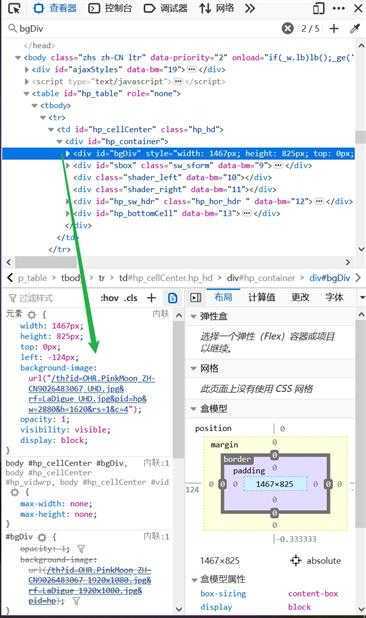Collapse the hp_container div node
Viewport: 366px width, 618px height.
point(59,141)
